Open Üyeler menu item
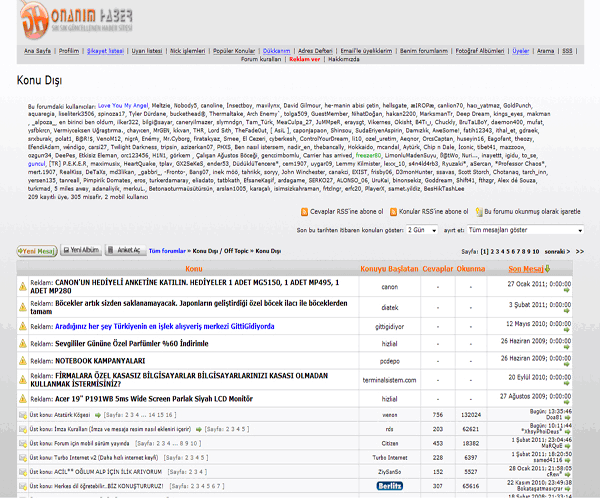Viewport: 600px width, 500px height. pos(520,51)
